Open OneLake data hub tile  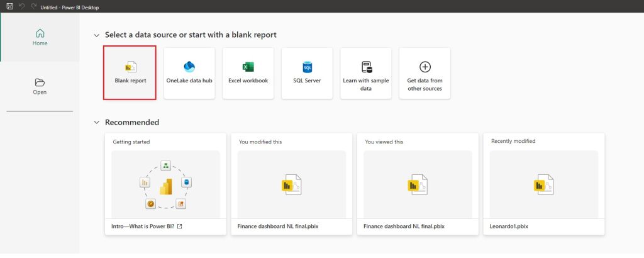point(189,73)
